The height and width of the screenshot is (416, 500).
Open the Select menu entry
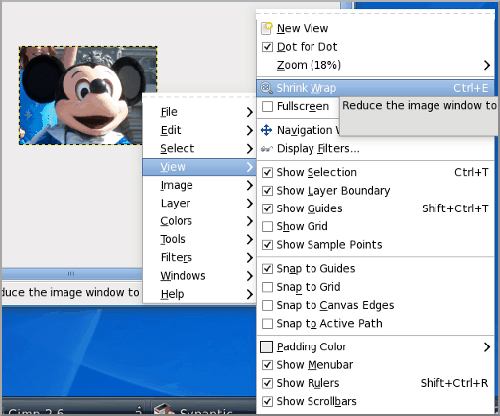(x=199, y=149)
